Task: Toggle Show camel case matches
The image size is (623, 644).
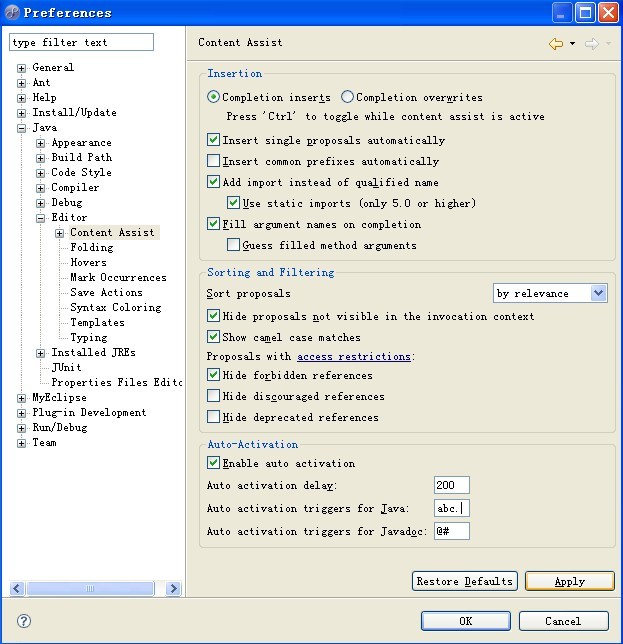Action: [x=213, y=337]
